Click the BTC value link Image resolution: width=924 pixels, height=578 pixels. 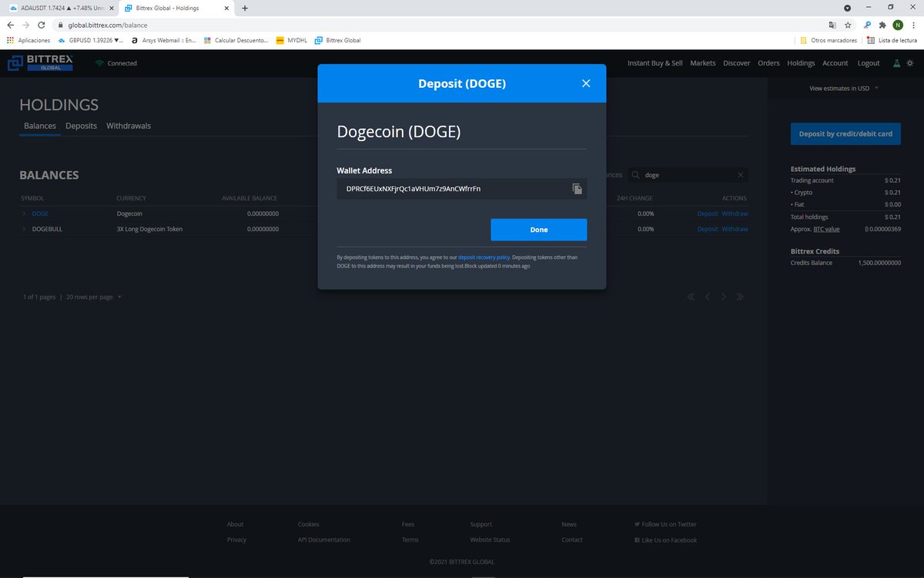click(x=827, y=229)
